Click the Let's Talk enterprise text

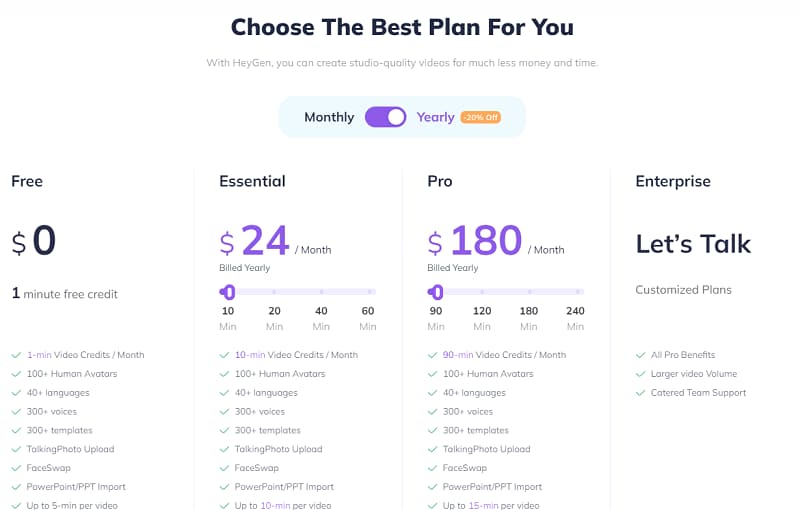click(693, 243)
